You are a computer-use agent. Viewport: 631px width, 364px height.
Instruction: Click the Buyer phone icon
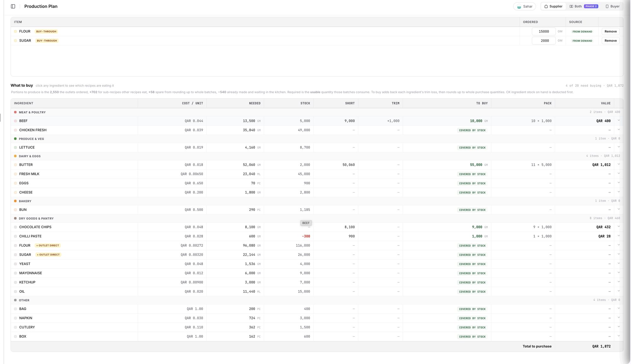[x=607, y=6]
